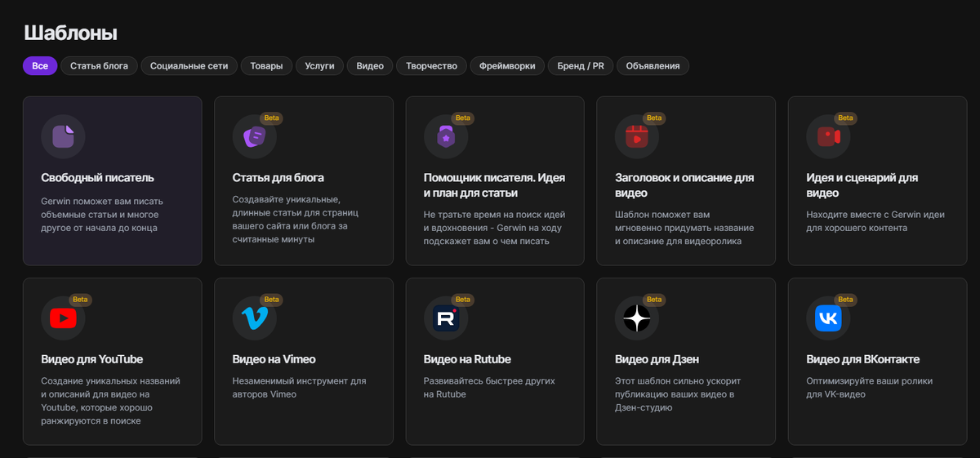Click description 'Шаблон поможет вам мгновенно придумать'
980x458 pixels.
[x=684, y=228]
